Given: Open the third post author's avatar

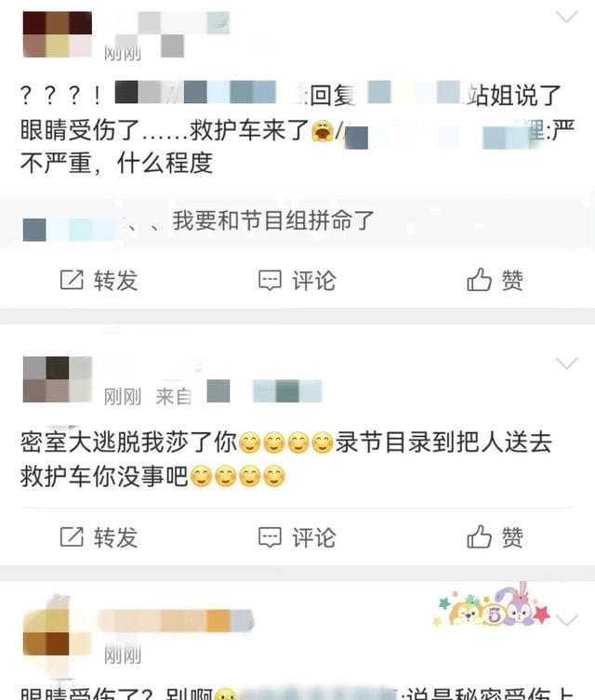Looking at the screenshot, I should tap(58, 633).
